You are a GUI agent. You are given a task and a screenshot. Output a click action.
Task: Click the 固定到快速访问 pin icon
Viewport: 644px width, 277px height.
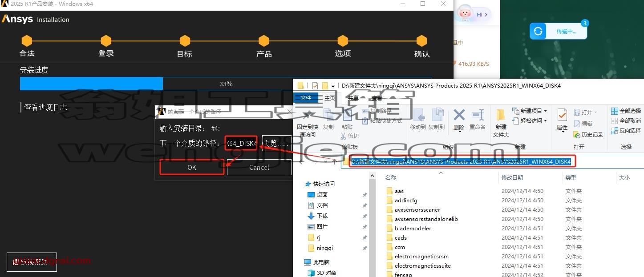(x=307, y=115)
